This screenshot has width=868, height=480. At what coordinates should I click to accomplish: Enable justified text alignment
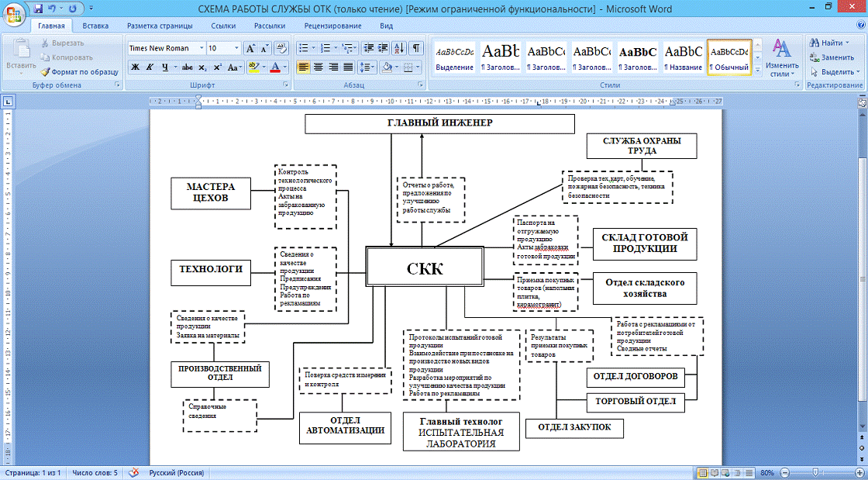(348, 67)
